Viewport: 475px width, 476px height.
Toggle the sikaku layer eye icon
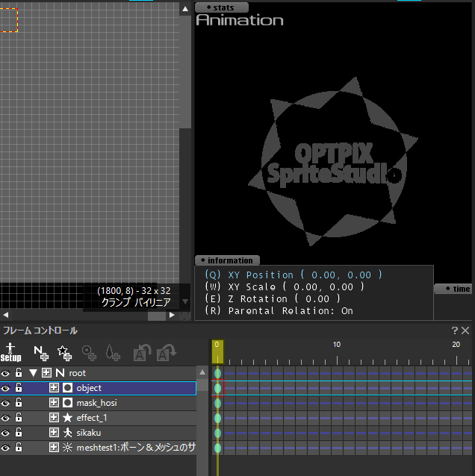(5, 433)
